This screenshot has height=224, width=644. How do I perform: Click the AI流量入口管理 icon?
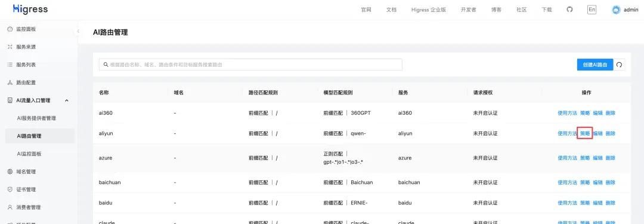pyautogui.click(x=10, y=100)
